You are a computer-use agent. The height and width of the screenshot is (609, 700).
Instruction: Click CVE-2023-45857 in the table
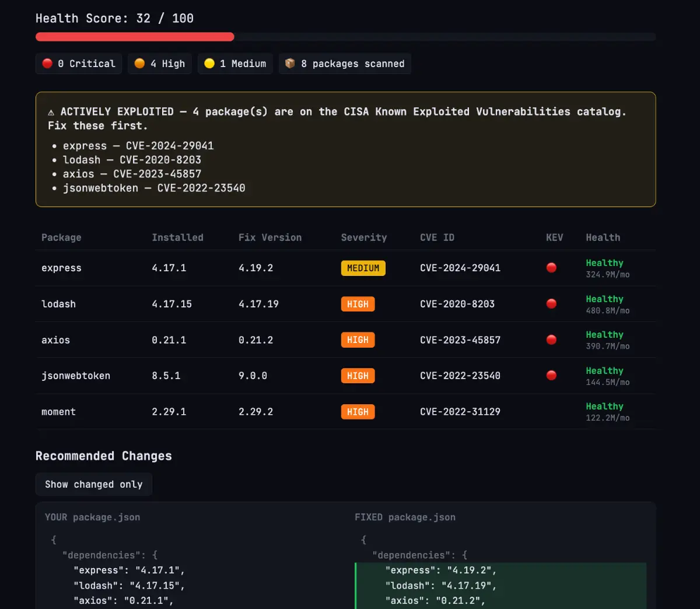(460, 340)
